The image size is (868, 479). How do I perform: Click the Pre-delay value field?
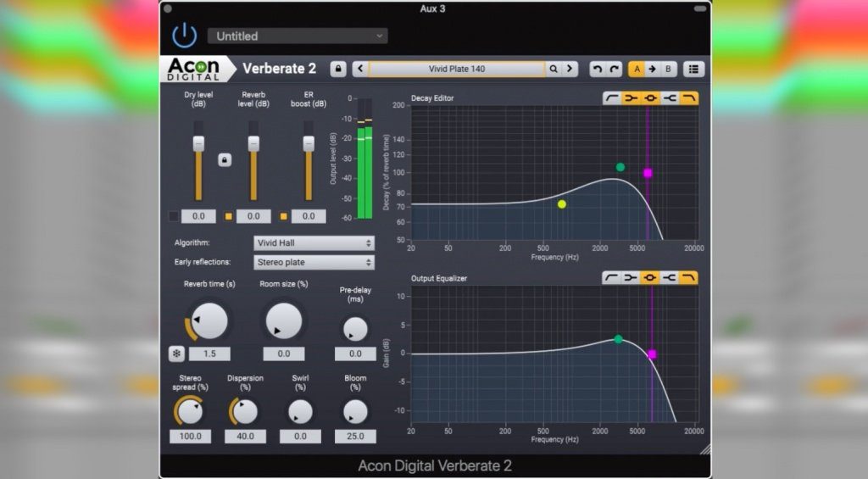[x=355, y=354]
